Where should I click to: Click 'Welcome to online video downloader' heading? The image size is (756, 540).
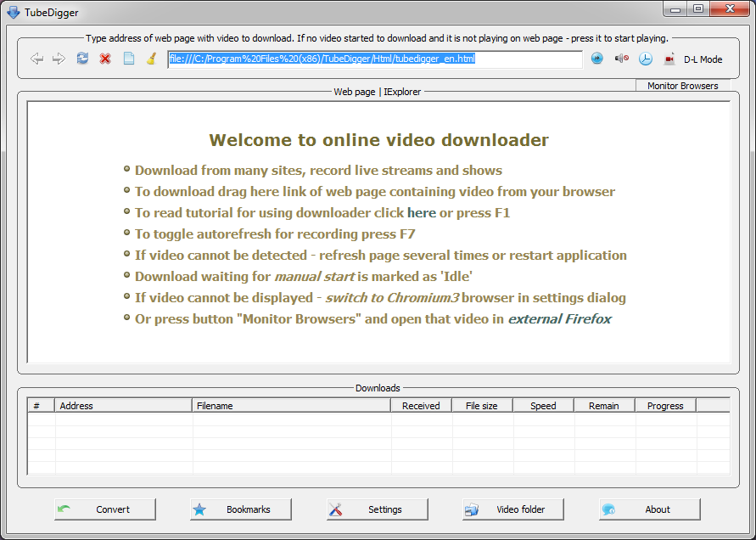coord(378,140)
